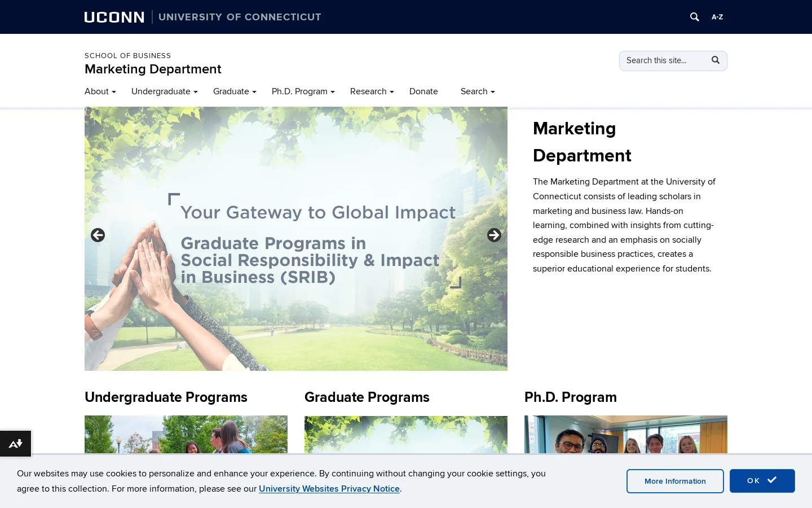The width and height of the screenshot is (812, 508).
Task: Click the large Marketing Department heading
Action: (x=582, y=142)
